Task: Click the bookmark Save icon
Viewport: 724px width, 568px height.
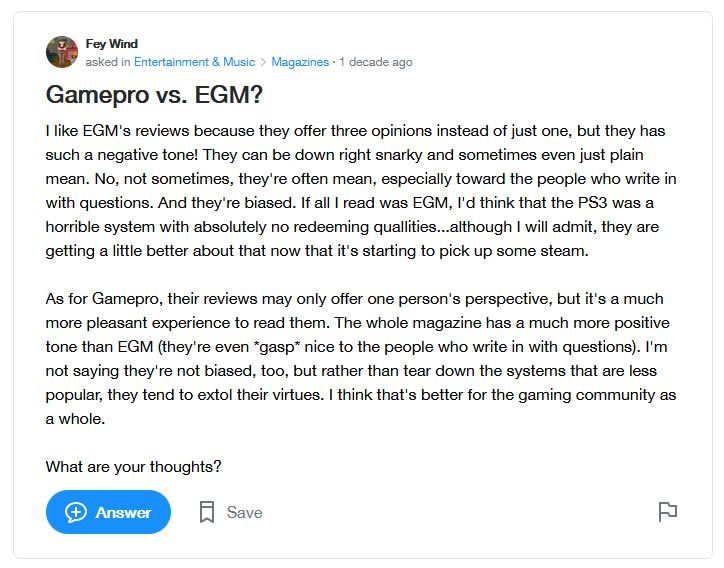Action: (207, 512)
